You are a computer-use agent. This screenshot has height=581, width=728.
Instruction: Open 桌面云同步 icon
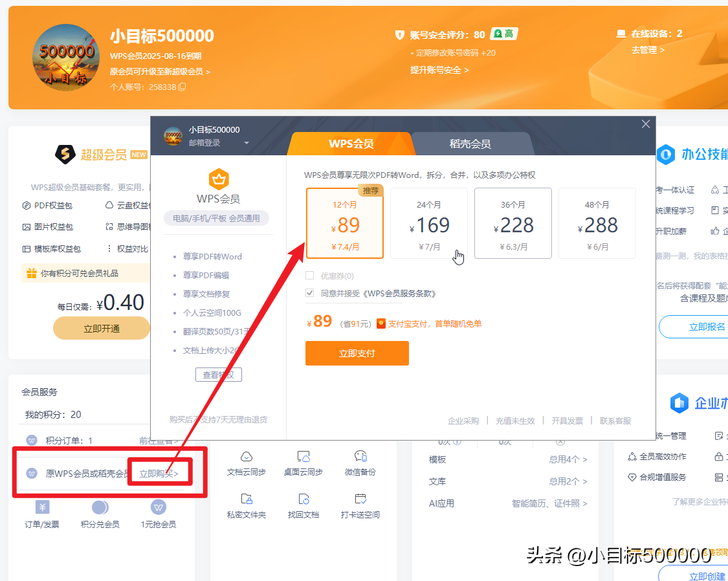pyautogui.click(x=303, y=456)
